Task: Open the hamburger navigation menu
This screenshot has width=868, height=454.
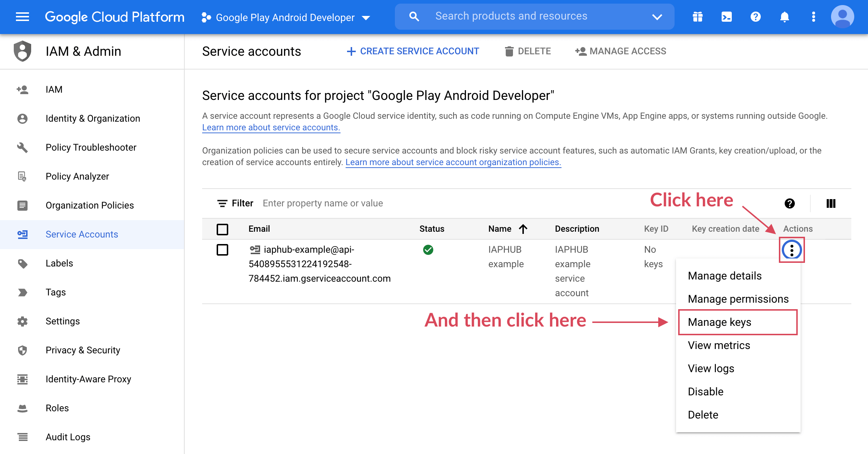Action: point(22,17)
